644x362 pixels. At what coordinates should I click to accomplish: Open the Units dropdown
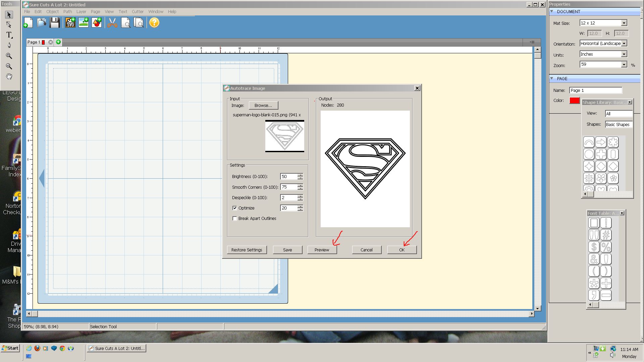pos(624,54)
